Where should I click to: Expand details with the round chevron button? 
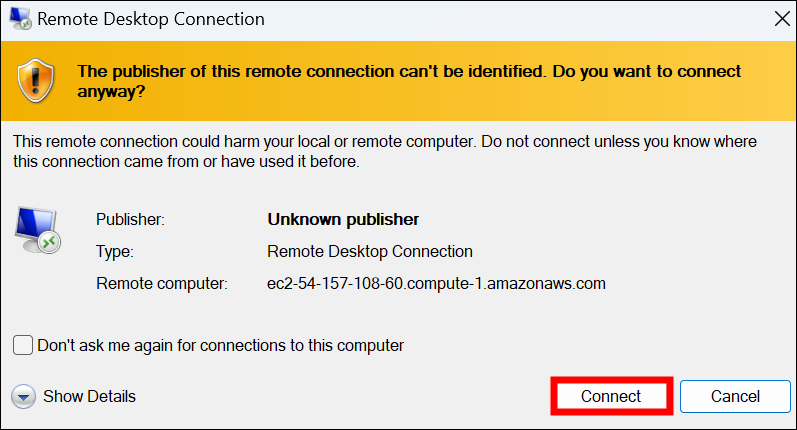24,397
